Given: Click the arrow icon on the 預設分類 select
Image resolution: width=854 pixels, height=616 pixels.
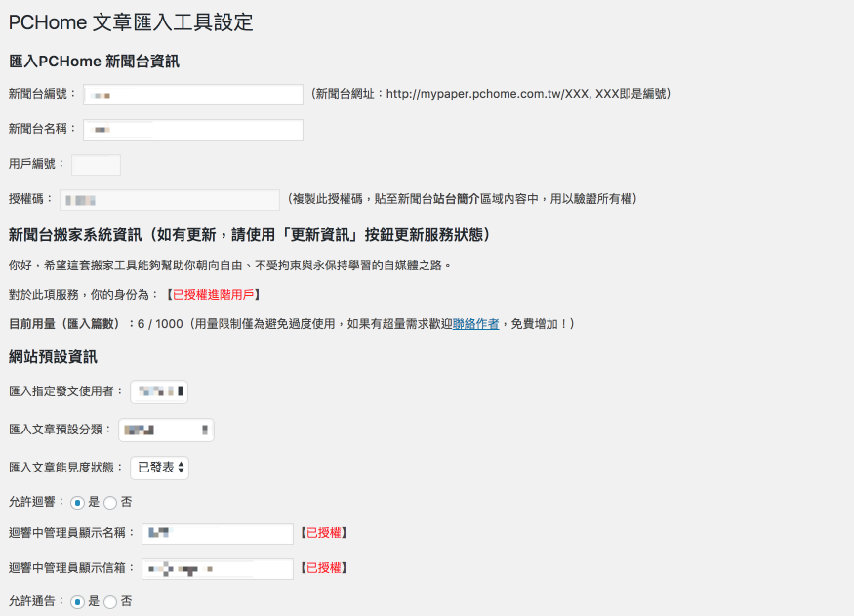Looking at the screenshot, I should [x=205, y=430].
